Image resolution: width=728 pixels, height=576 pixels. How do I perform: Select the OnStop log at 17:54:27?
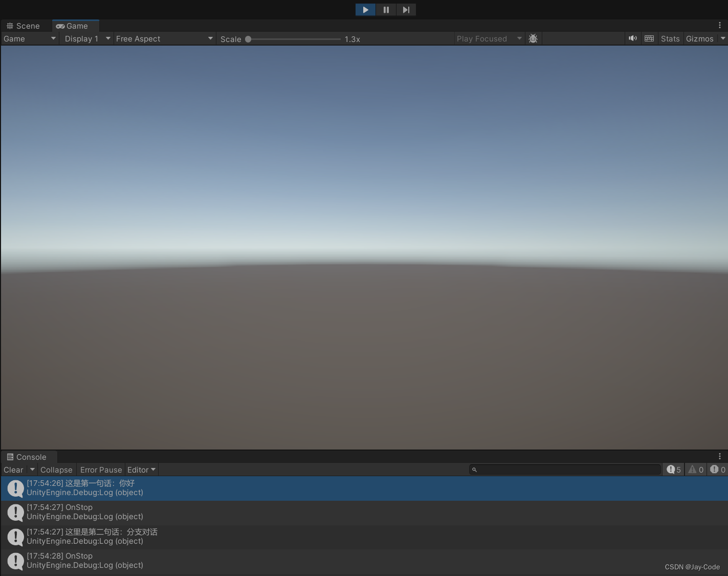point(364,513)
